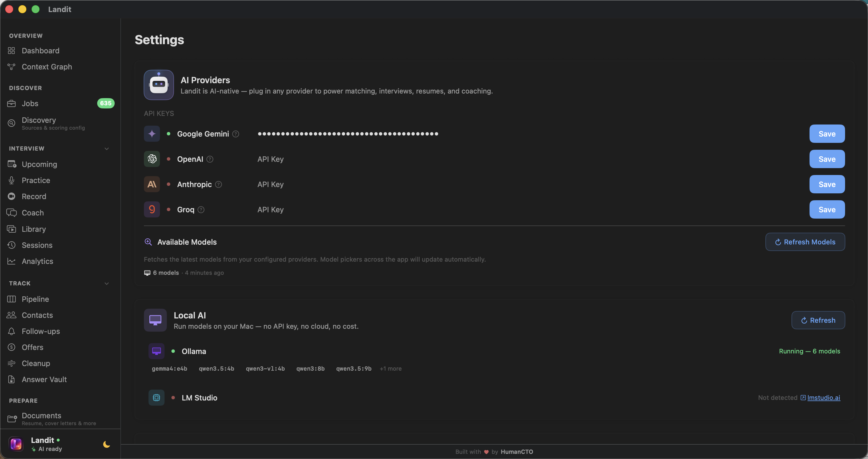This screenshot has width=868, height=459.
Task: Toggle dark mode with the moon icon
Action: (x=106, y=444)
